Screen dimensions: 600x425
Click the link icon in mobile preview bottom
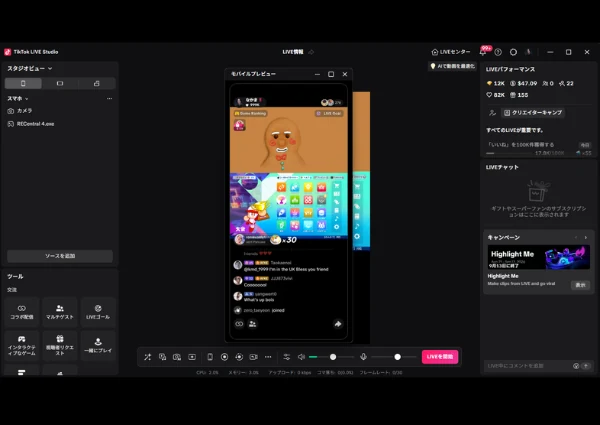click(x=239, y=324)
